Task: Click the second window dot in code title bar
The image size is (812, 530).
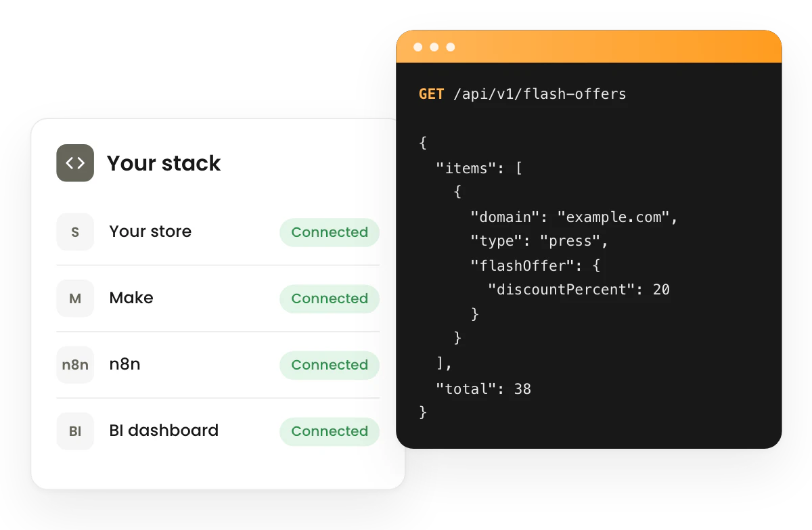Action: tap(434, 47)
